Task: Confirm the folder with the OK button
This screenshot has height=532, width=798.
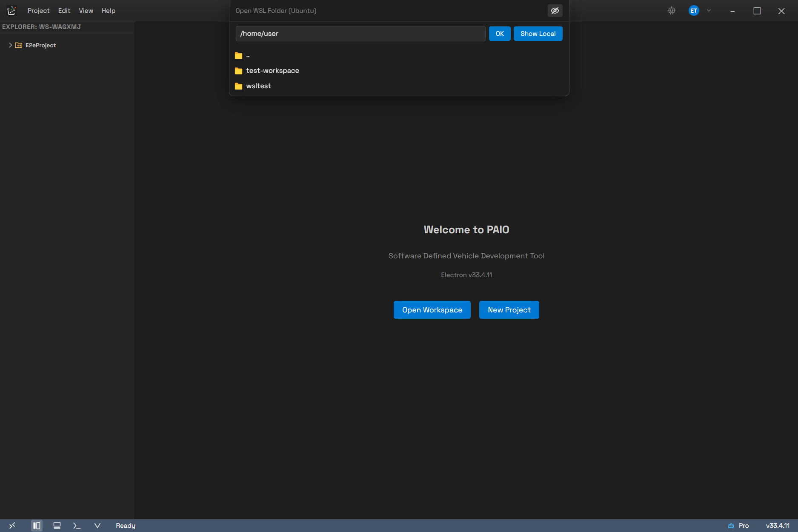Action: click(x=500, y=34)
